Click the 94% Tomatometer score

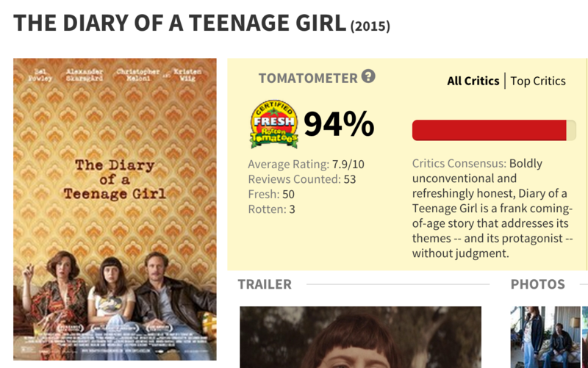point(339,125)
